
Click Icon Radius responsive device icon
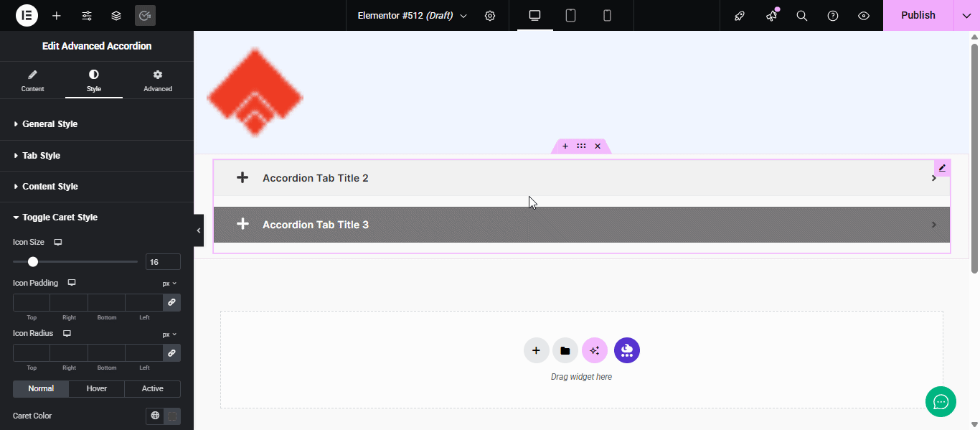click(x=67, y=333)
